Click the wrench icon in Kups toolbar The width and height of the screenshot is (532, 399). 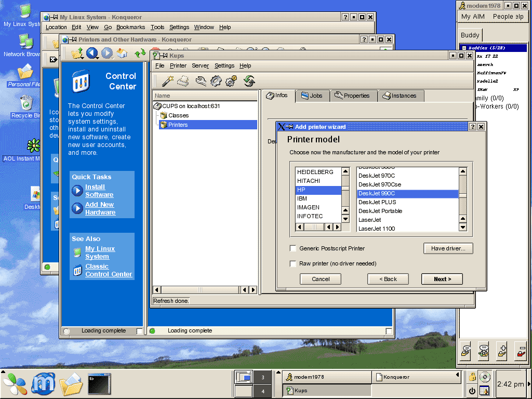(201, 81)
